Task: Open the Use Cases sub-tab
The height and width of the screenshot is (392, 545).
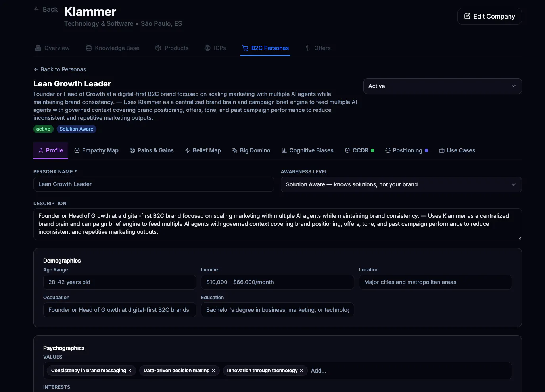Action: pos(457,150)
